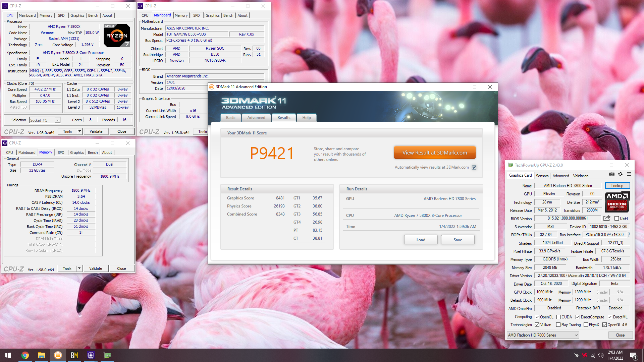Open AMD Radeon HD 7800 Series card selector
Screen dimensions: 644x362
pyautogui.click(x=543, y=335)
